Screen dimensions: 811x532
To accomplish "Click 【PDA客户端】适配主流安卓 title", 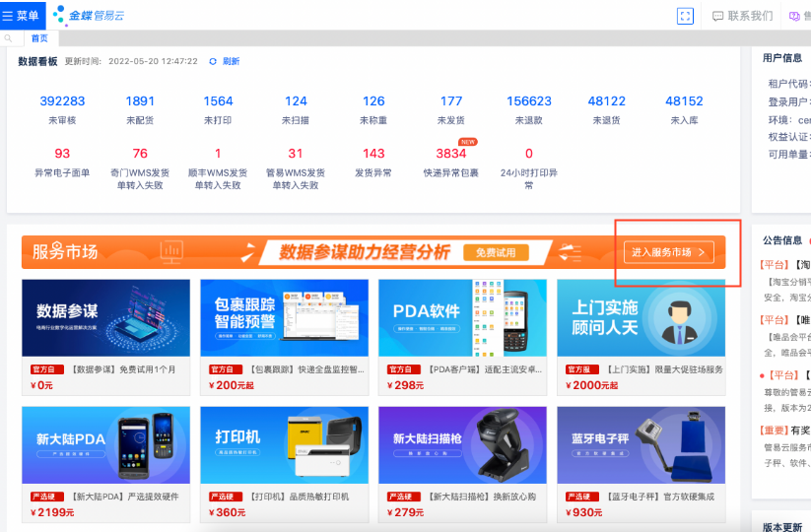I will (x=485, y=369).
